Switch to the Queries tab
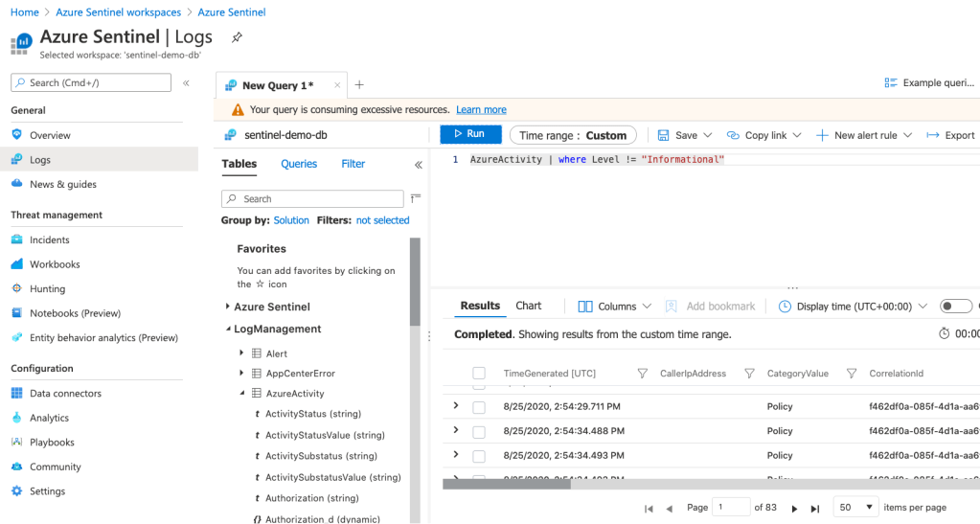The width and height of the screenshot is (980, 524). click(x=299, y=164)
